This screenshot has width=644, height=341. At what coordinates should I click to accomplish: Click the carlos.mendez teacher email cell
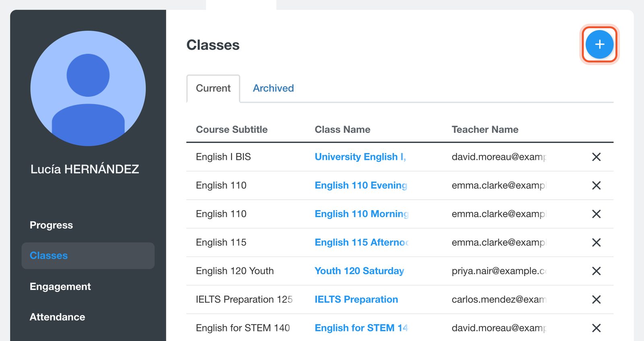click(499, 300)
